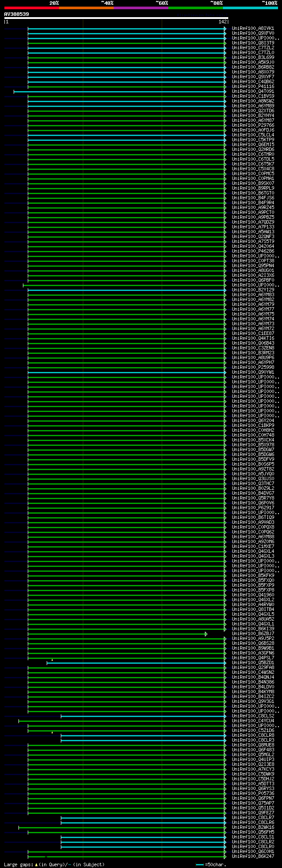Screen dimensions: 282x868
Task: Click the UniRef100_P46286 label
Action: tap(253, 251)
